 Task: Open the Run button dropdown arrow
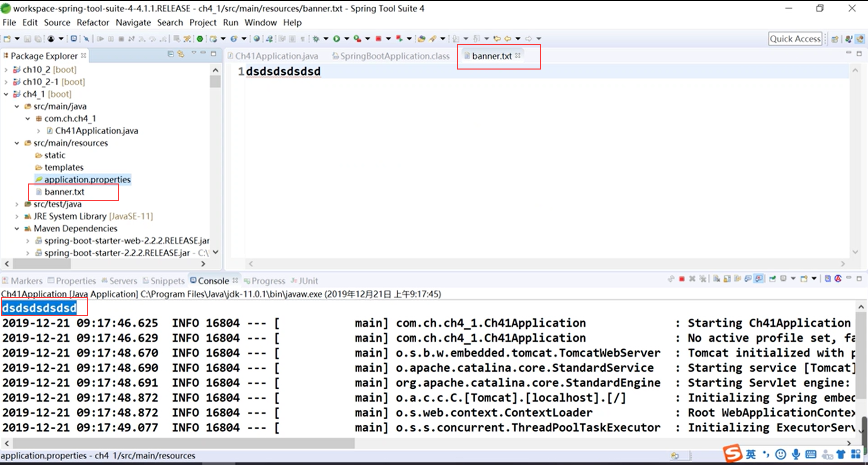point(346,39)
